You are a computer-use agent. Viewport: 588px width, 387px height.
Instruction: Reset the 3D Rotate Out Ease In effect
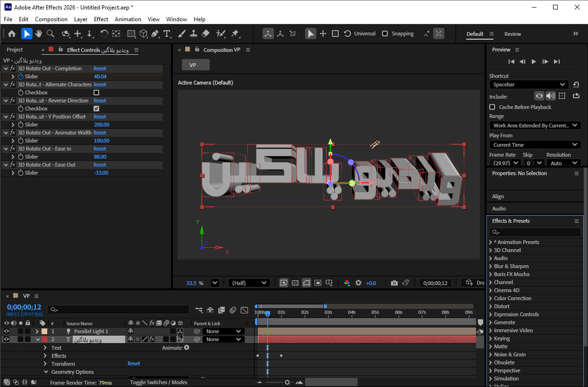click(100, 148)
